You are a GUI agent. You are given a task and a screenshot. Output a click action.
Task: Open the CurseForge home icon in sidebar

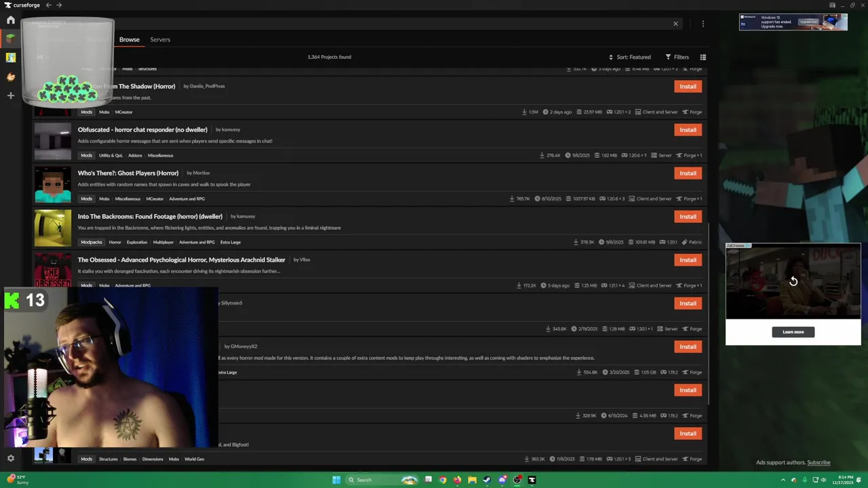point(10,20)
